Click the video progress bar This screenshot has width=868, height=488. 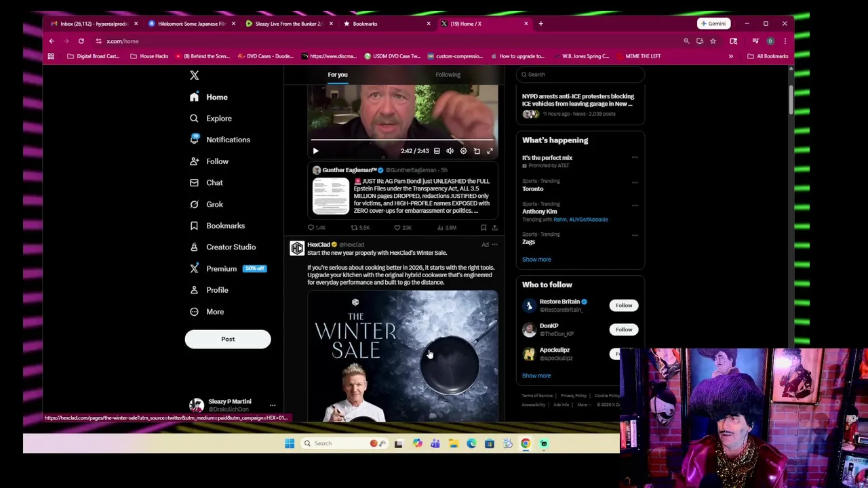[403, 140]
